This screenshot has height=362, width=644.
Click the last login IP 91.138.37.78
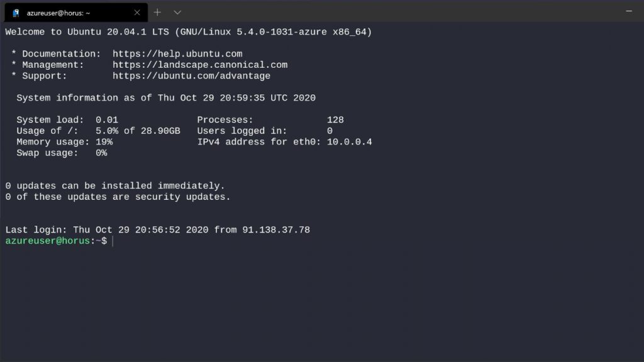(x=279, y=230)
